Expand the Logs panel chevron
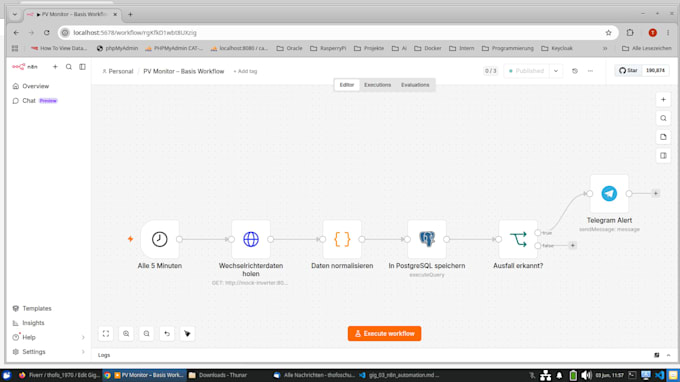The height and width of the screenshot is (382, 680). [668, 355]
